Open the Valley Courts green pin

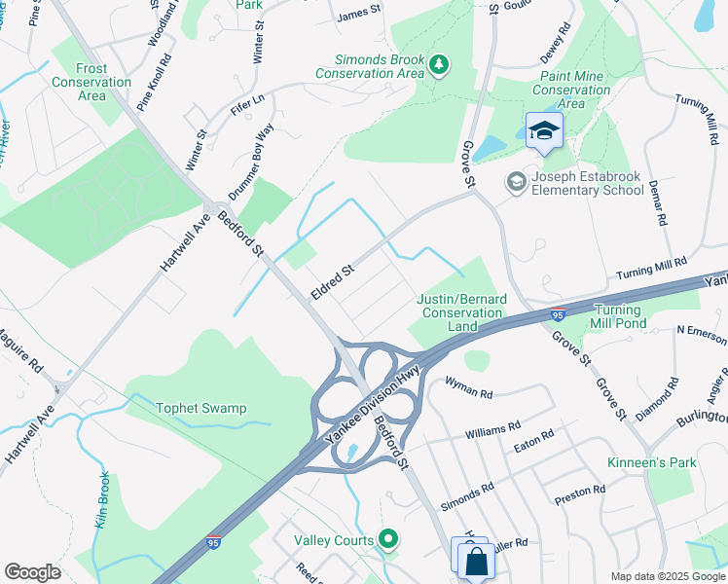pos(388,539)
